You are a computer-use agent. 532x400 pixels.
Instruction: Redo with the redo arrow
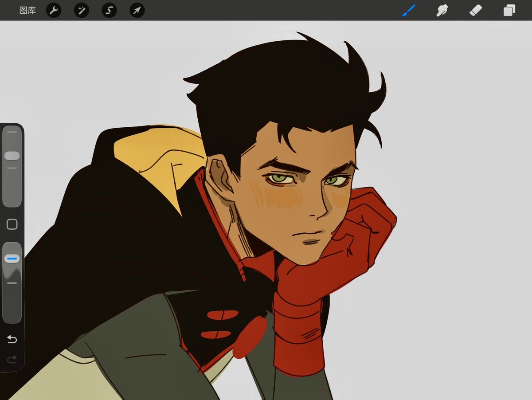click(x=12, y=359)
